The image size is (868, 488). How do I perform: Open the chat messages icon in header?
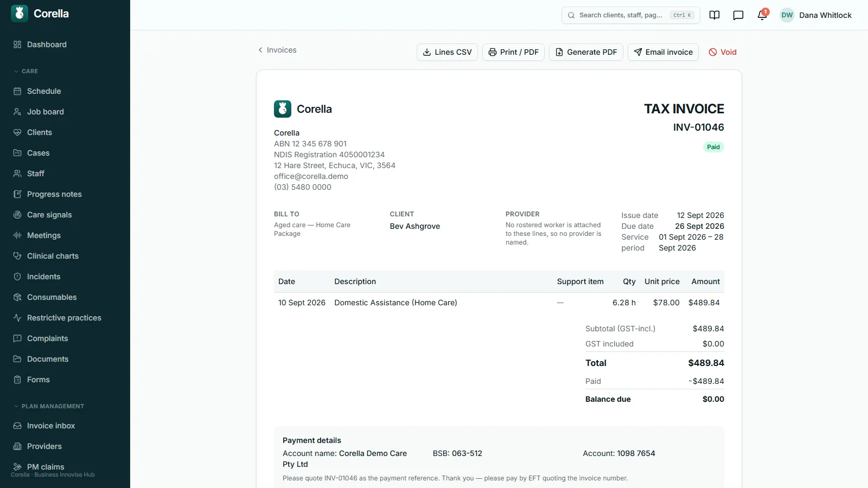pos(738,15)
